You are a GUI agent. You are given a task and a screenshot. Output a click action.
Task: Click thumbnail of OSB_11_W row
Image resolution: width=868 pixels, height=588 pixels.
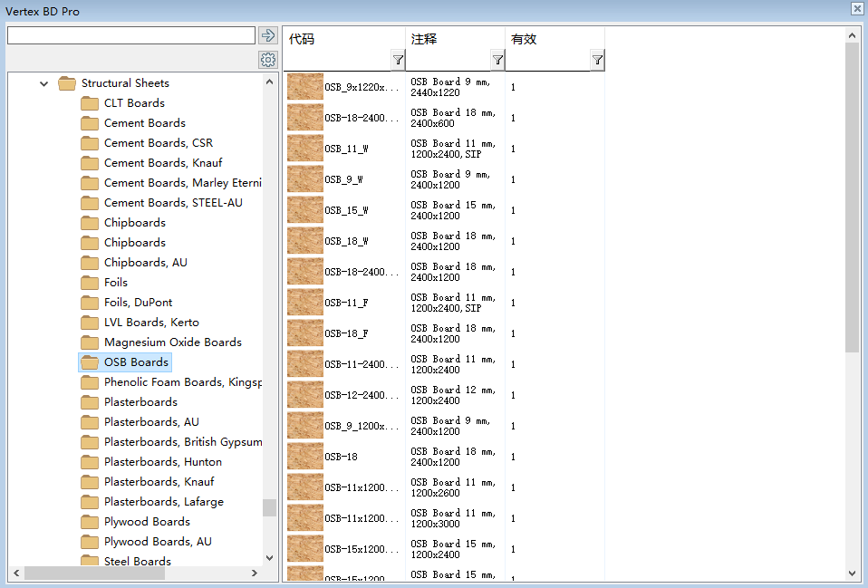(x=305, y=149)
